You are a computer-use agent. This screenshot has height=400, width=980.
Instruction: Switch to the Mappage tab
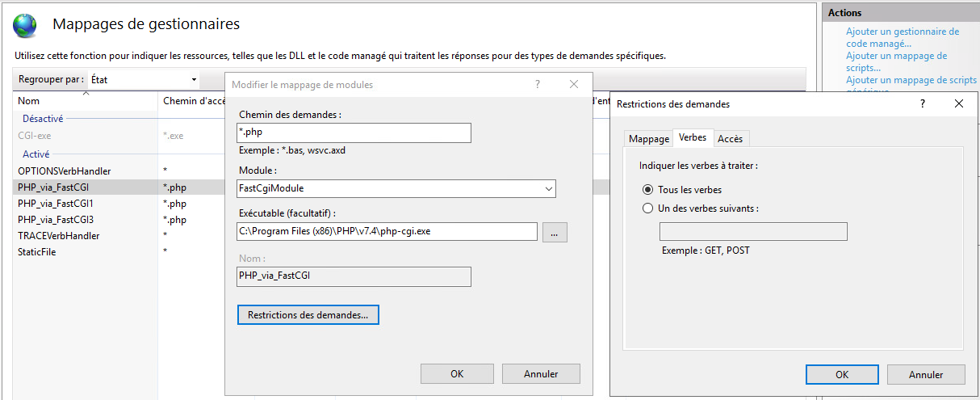[x=649, y=139]
